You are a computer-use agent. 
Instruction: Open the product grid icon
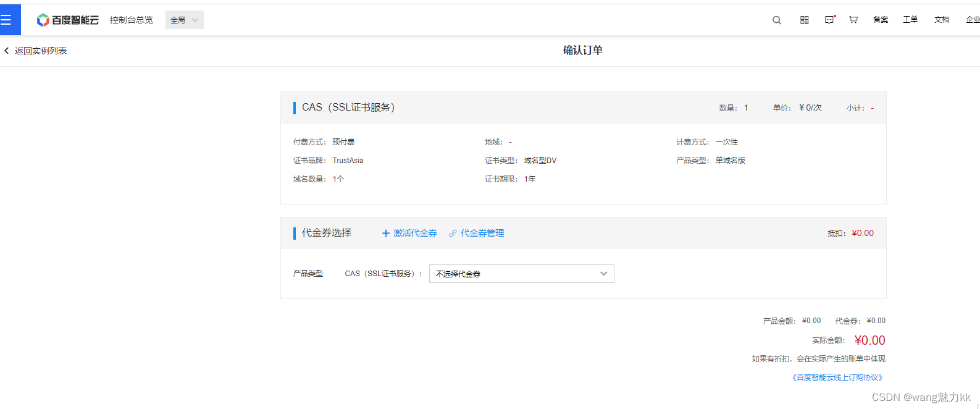(x=804, y=20)
